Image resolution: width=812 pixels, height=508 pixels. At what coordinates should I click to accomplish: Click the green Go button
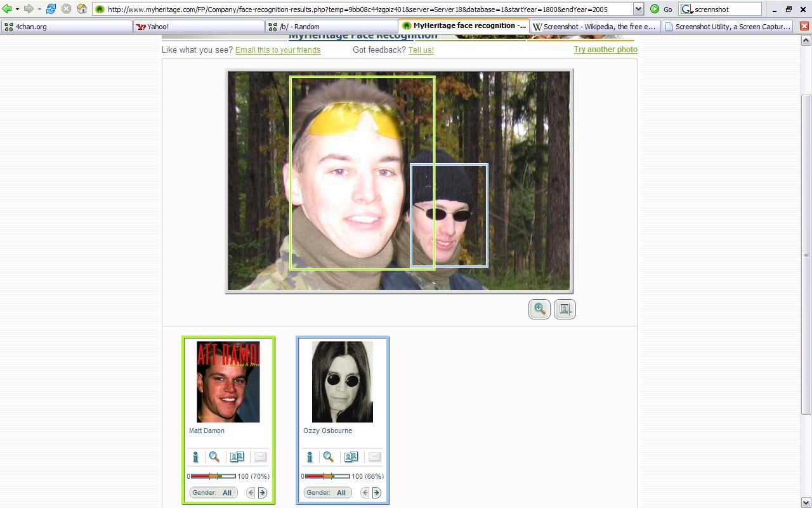tap(661, 9)
